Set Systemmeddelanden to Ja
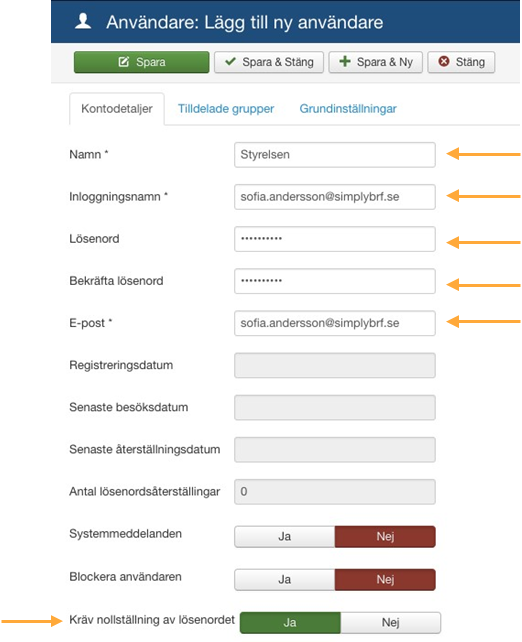 click(285, 536)
